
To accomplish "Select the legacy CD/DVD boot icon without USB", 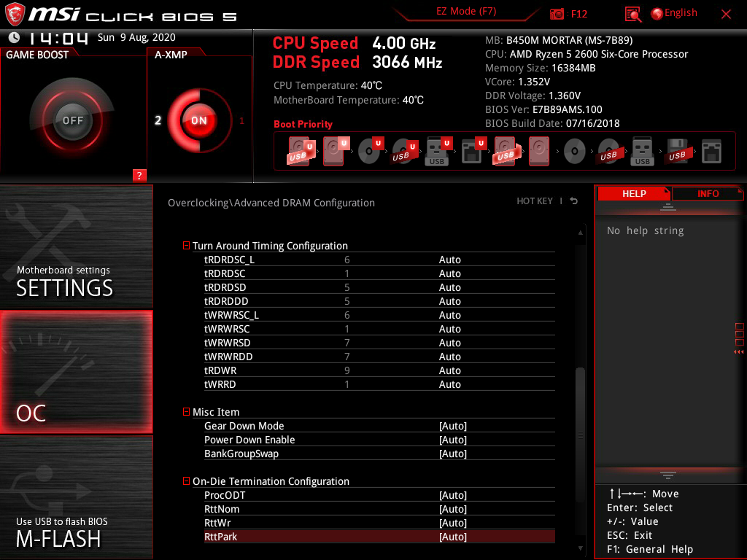I will point(575,152).
